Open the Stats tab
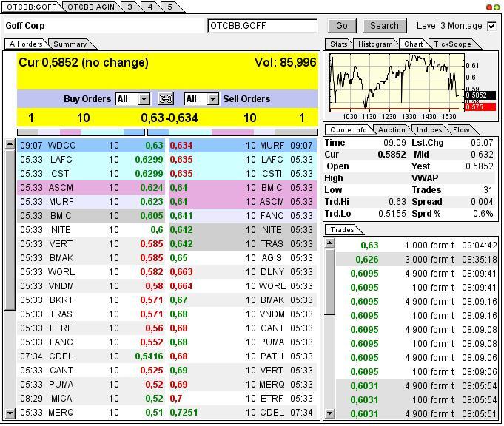This screenshot has width=504, height=426. click(x=339, y=44)
